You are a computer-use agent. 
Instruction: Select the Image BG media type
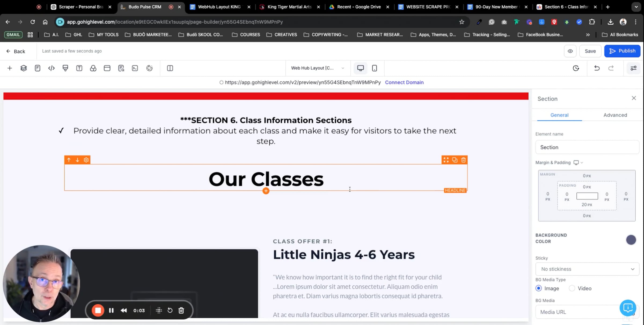539,288
